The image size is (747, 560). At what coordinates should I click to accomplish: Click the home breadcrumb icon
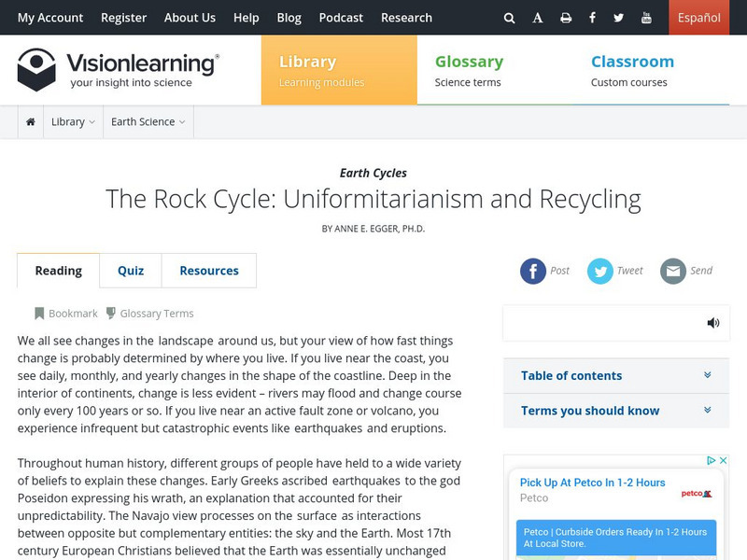pos(31,122)
